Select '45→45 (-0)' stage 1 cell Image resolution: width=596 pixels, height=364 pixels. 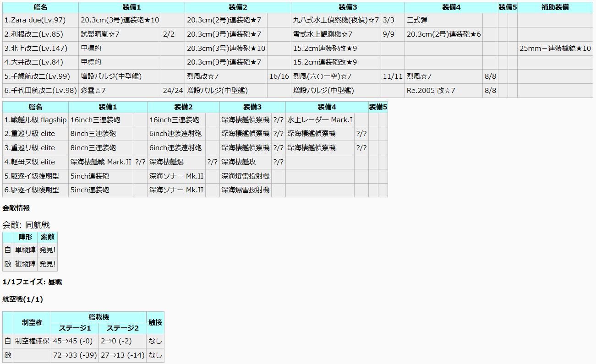coord(75,341)
